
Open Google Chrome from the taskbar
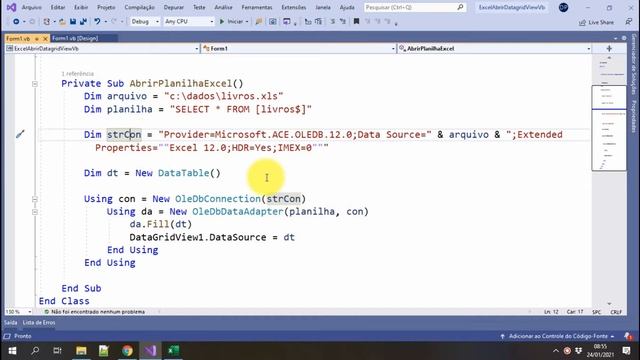click(x=127, y=351)
